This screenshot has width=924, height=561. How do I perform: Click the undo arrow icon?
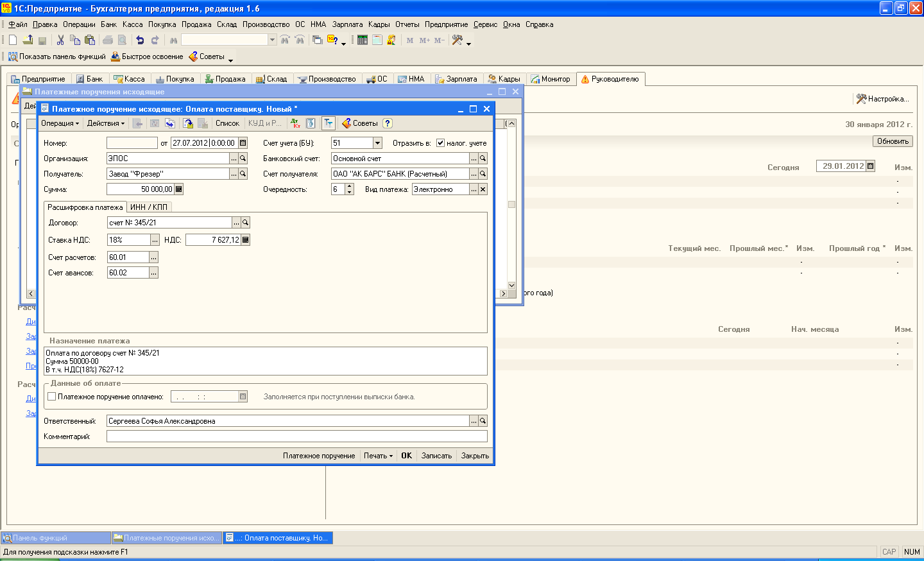(140, 40)
